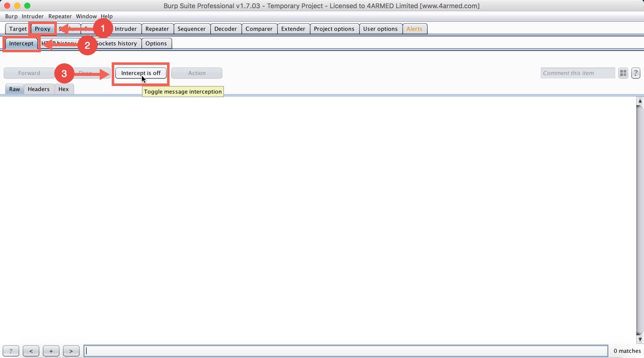Show the Raw message view
Image resolution: width=644 pixels, height=358 pixels.
click(15, 89)
